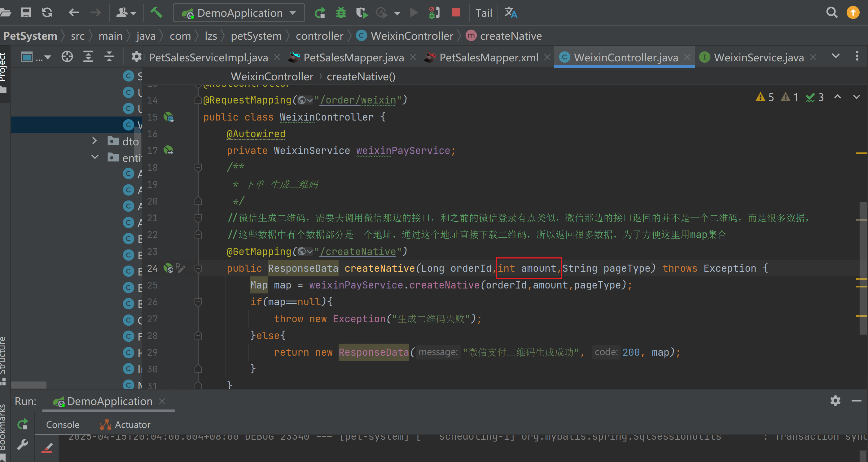The width and height of the screenshot is (868, 462).
Task: Toggle fold marker for Javadoc at line 18
Action: coord(198,167)
